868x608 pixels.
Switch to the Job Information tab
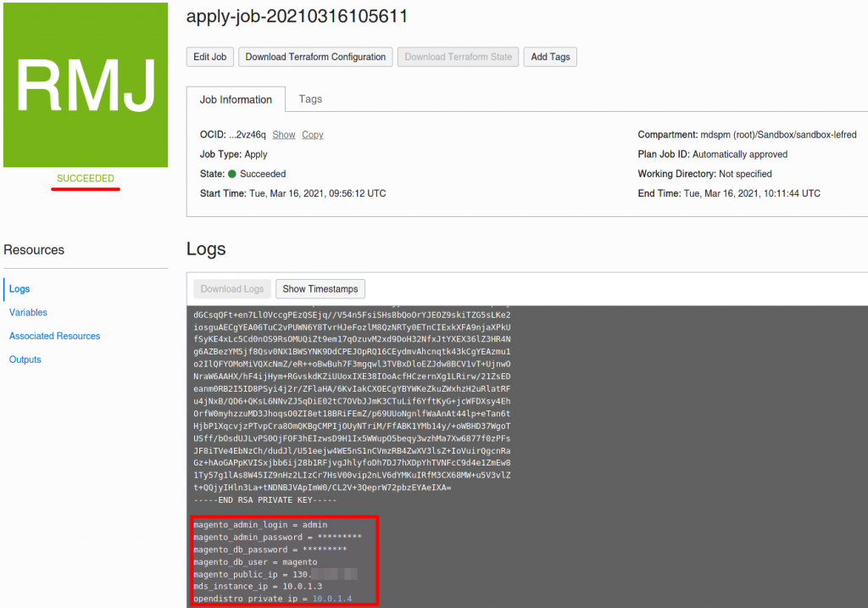pos(236,100)
